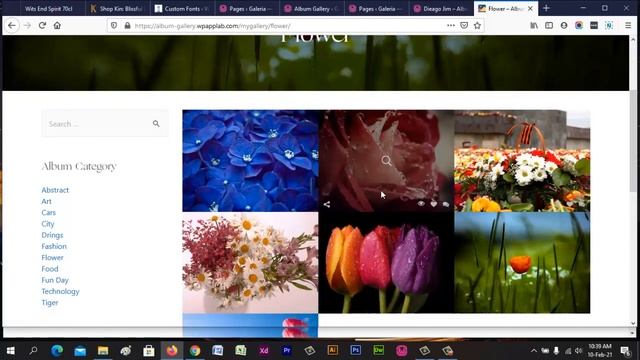The width and height of the screenshot is (640, 360).
Task: Switch to Album Gallery tab
Action: (312, 9)
